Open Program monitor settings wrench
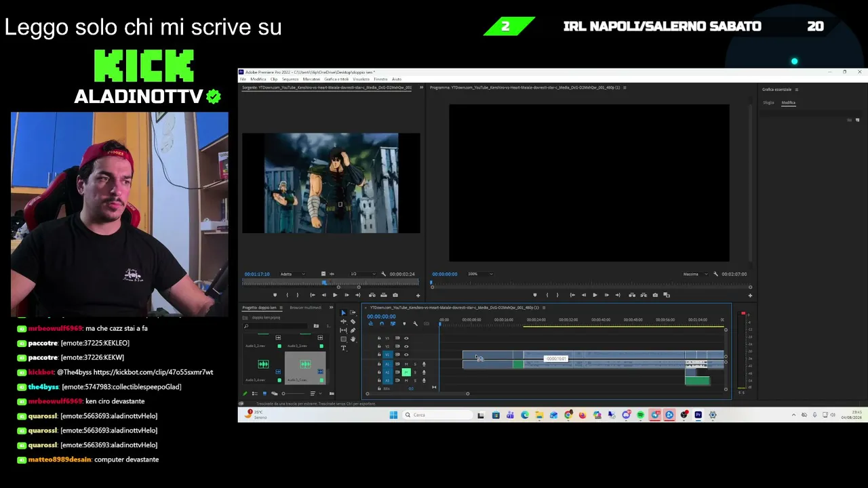 716,274
